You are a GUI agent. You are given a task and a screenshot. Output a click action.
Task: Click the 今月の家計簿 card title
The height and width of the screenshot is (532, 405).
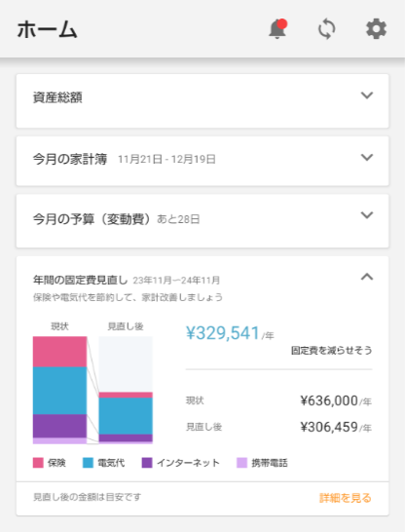click(70, 159)
